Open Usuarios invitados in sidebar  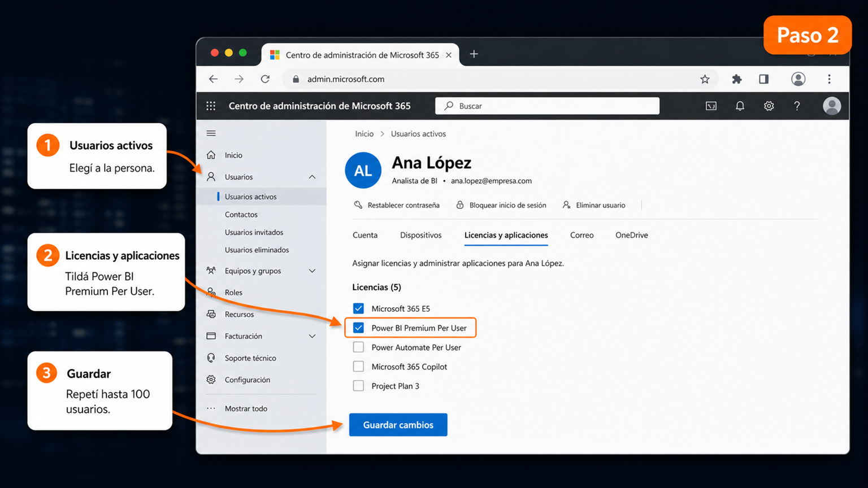click(254, 232)
